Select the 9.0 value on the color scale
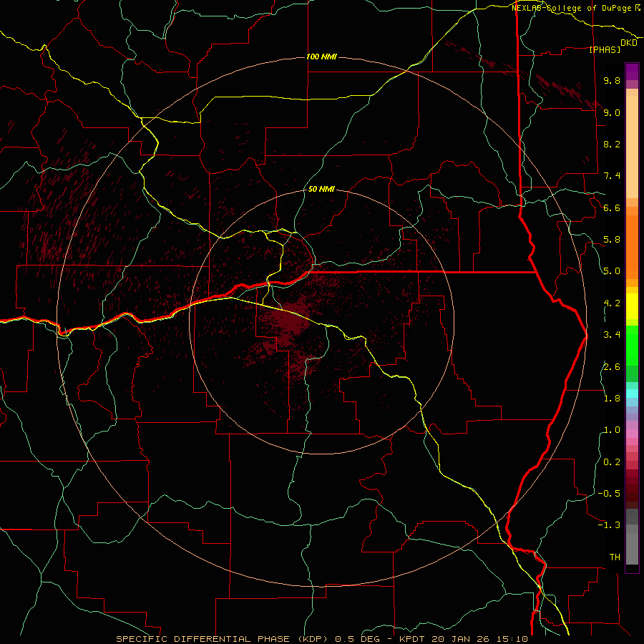 pos(612,112)
